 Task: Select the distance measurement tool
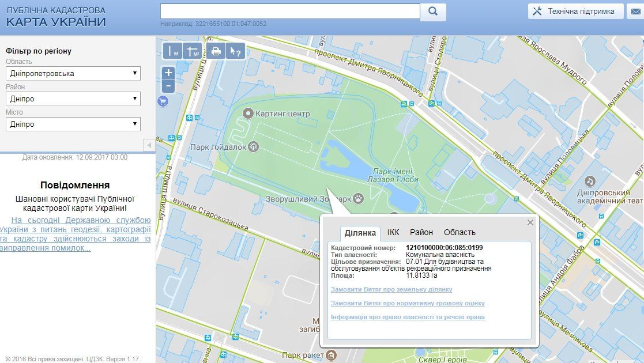pos(172,51)
